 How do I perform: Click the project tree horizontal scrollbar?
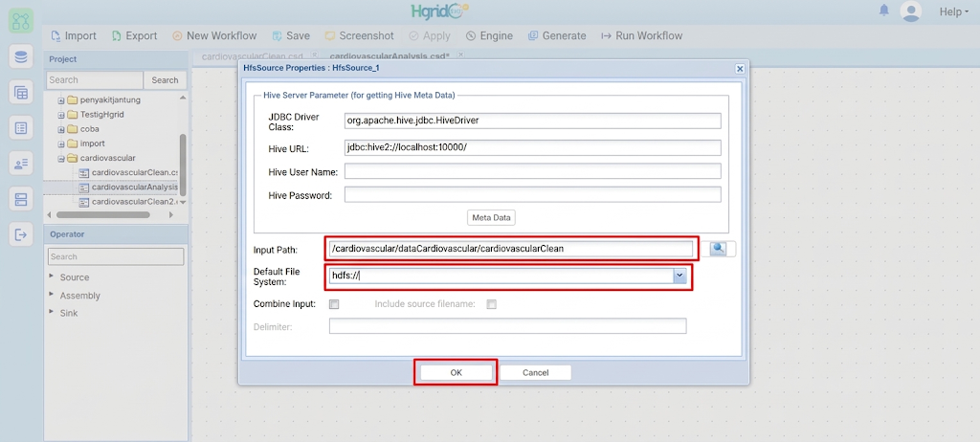[x=103, y=214]
